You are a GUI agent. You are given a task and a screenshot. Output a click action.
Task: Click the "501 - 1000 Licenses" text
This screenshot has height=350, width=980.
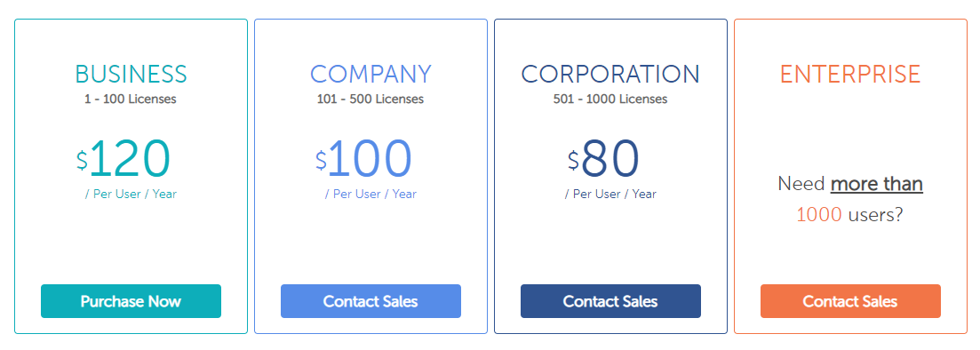click(610, 99)
